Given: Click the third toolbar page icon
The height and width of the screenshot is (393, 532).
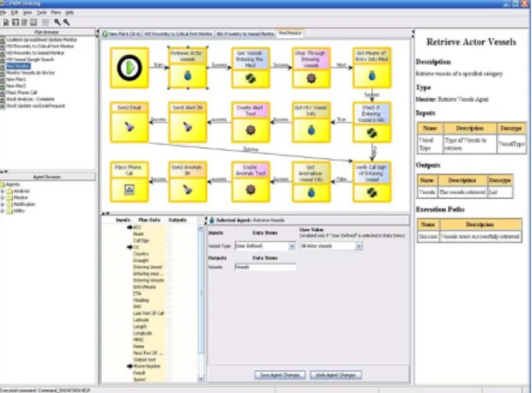Looking at the screenshot, I should [25, 22].
